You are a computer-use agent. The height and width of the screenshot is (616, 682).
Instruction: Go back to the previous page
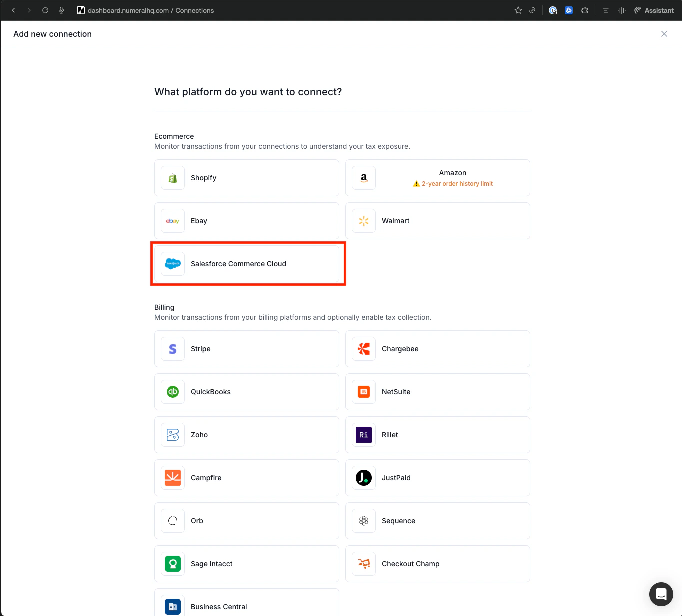point(13,10)
